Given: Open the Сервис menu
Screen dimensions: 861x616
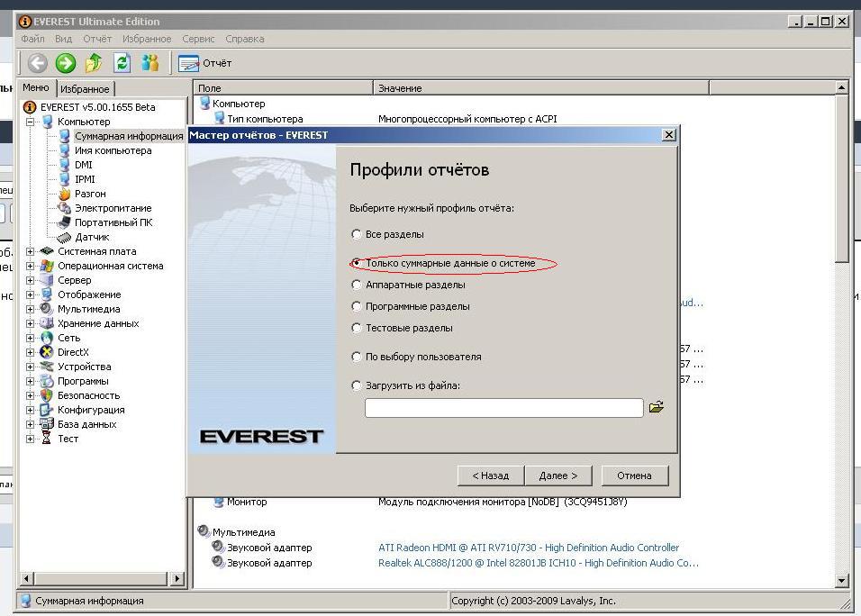Looking at the screenshot, I should [x=198, y=39].
